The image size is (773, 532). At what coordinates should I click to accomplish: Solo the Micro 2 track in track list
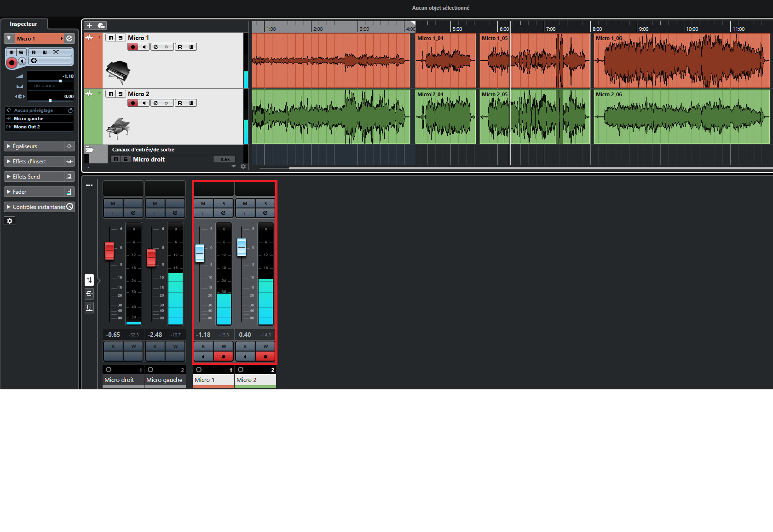pos(121,94)
